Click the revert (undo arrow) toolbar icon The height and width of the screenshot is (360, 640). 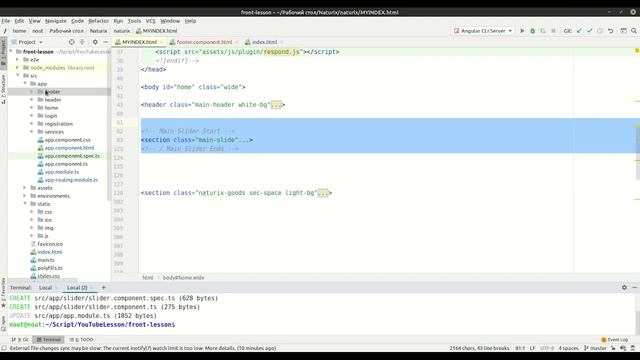click(x=611, y=31)
